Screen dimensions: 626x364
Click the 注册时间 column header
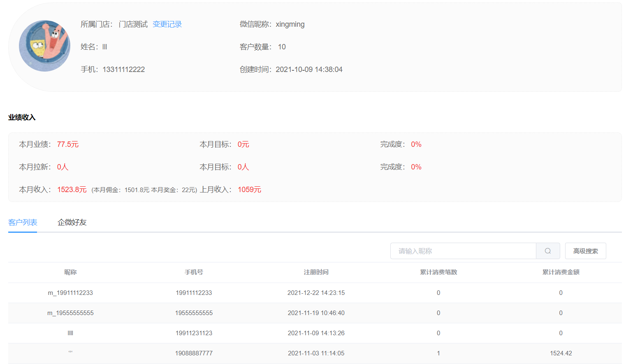[316, 272]
